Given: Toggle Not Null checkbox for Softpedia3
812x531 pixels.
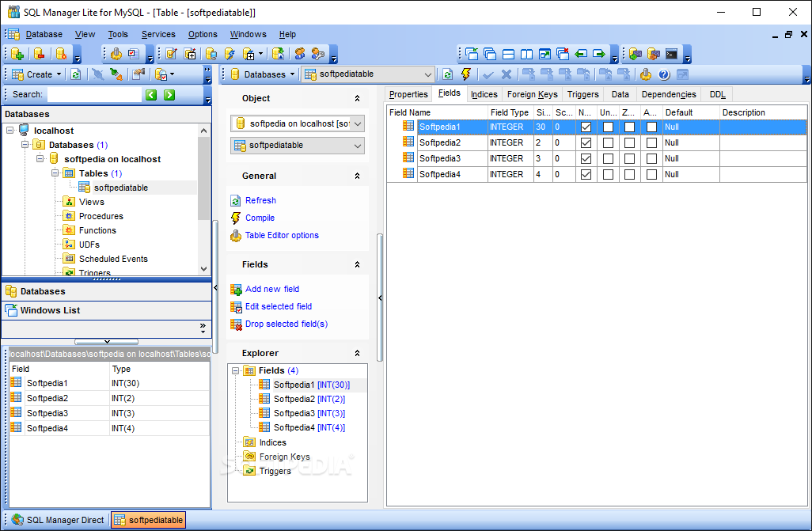Looking at the screenshot, I should point(586,158).
